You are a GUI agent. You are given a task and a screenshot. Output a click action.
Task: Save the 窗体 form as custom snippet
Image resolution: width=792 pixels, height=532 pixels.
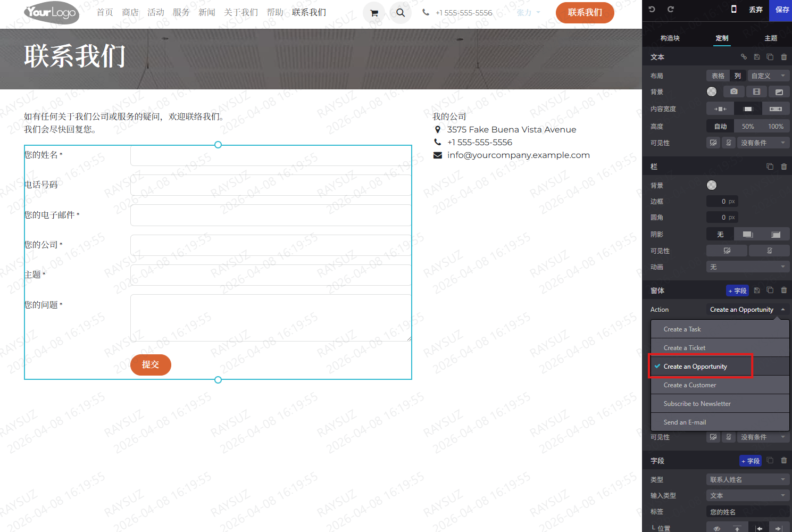(757, 290)
